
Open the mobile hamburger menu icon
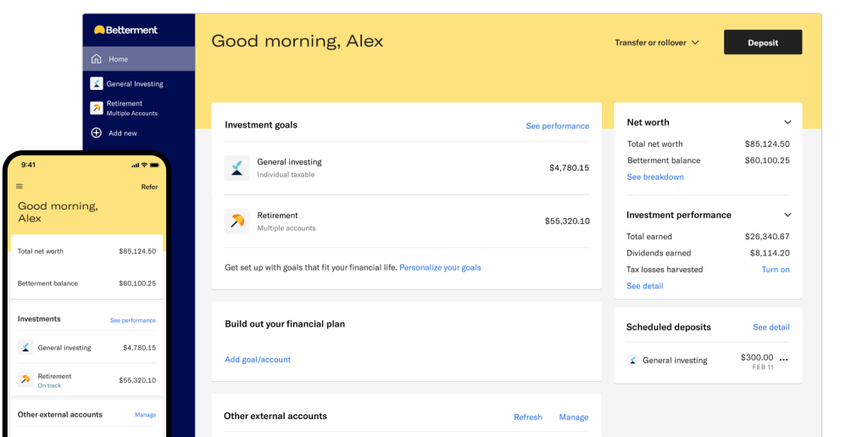click(19, 187)
